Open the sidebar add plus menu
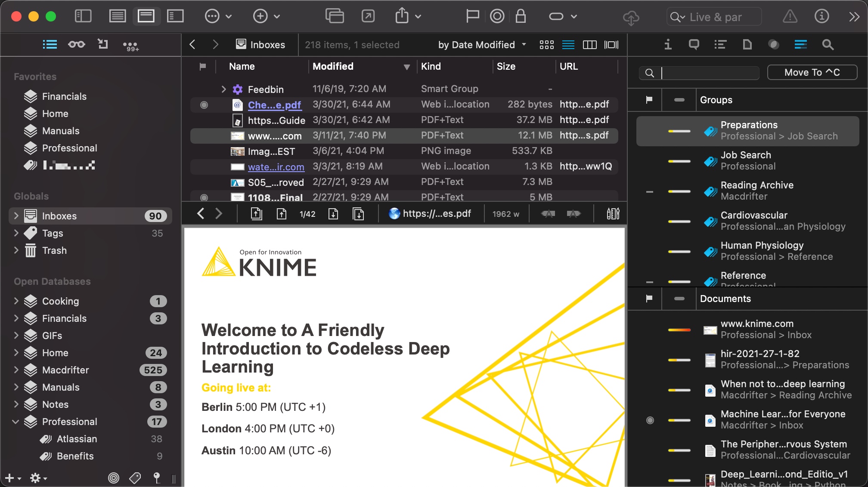 (x=12, y=478)
